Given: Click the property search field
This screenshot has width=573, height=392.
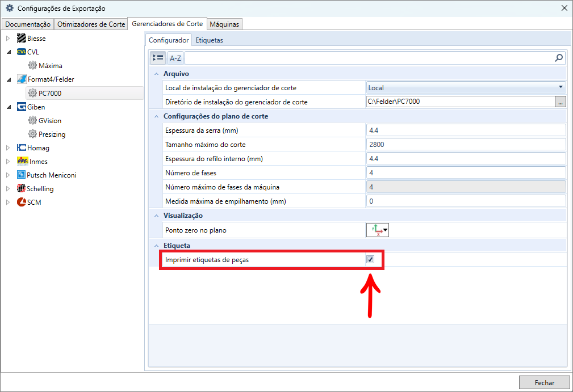Looking at the screenshot, I should pyautogui.click(x=370, y=58).
